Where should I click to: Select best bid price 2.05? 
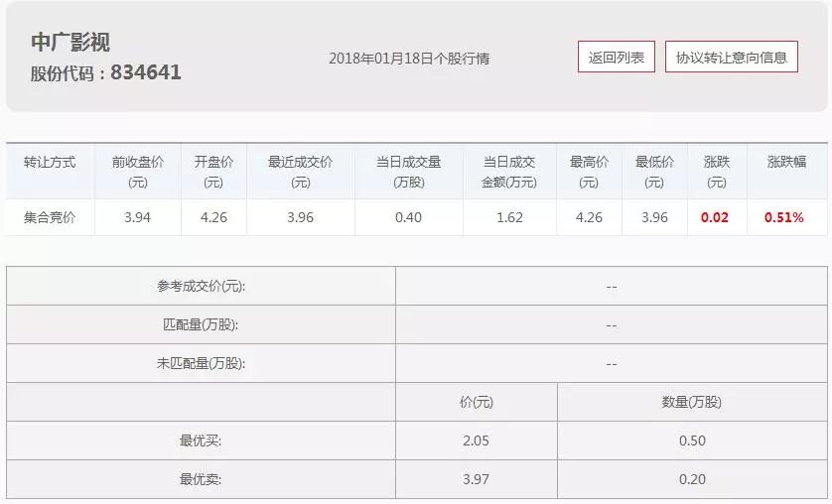click(x=476, y=441)
